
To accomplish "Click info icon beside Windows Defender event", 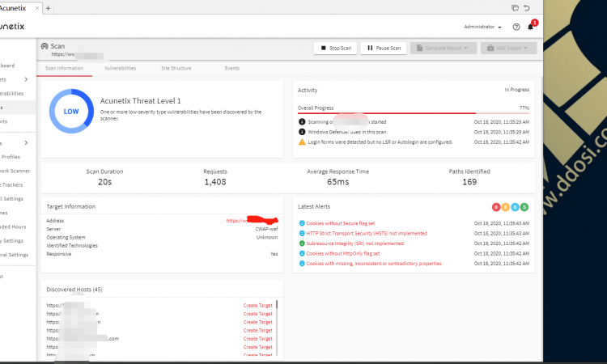I will 302,132.
